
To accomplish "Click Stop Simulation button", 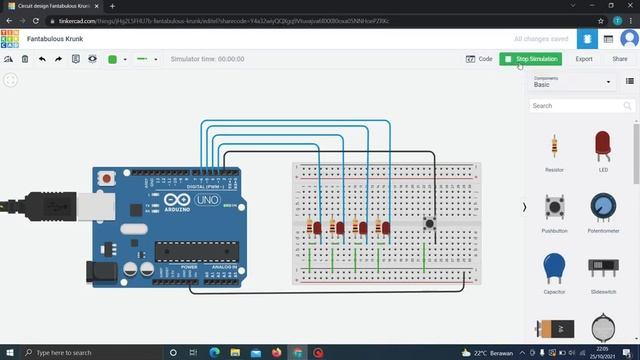I will tap(531, 59).
